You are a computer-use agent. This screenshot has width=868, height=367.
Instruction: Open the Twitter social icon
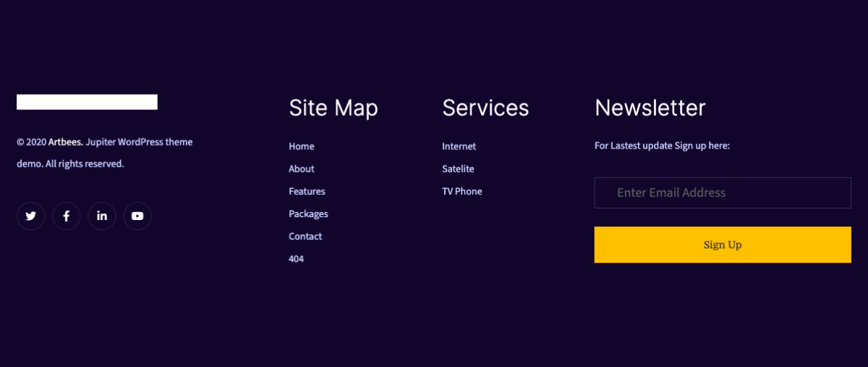pos(31,216)
